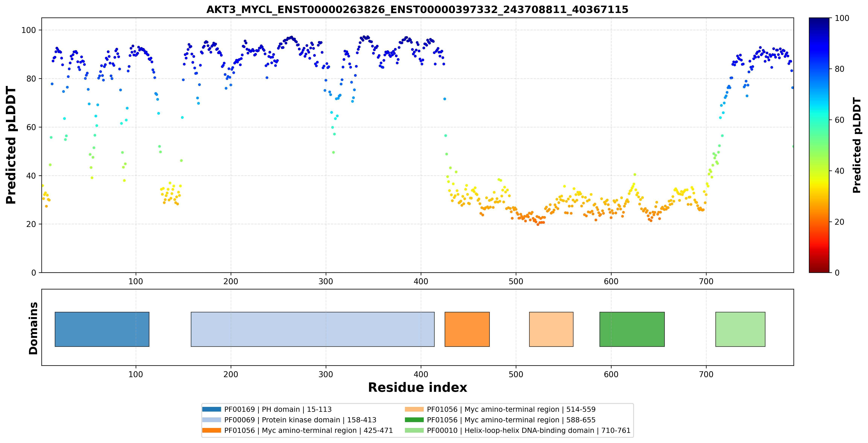Viewport: 868px width, 443px height.
Task: Click the PH domain legend text
Action: coord(278,409)
